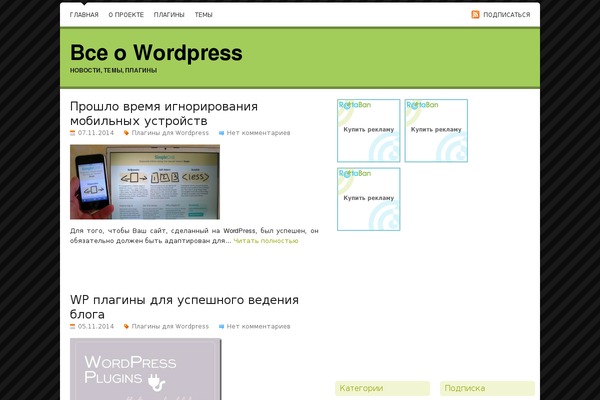The height and width of the screenshot is (400, 600).
Task: Click the top-right RotaBan ad banner
Action: [x=436, y=131]
